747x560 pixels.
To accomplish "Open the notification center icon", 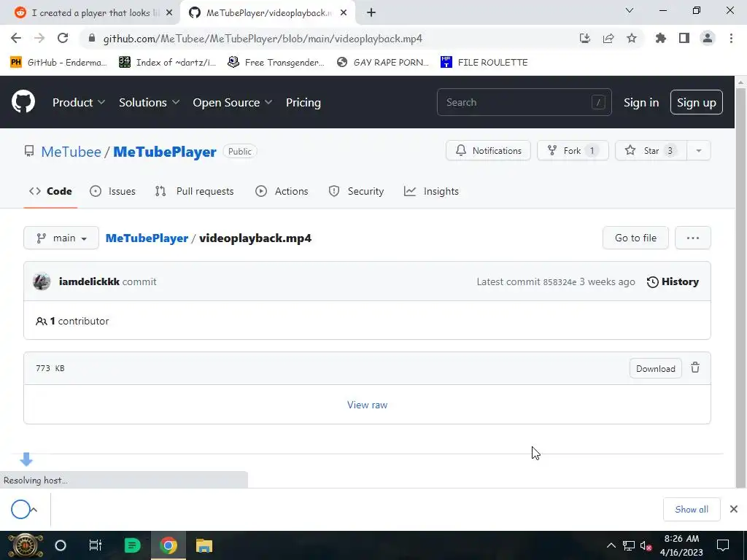I will pyautogui.click(x=723, y=545).
